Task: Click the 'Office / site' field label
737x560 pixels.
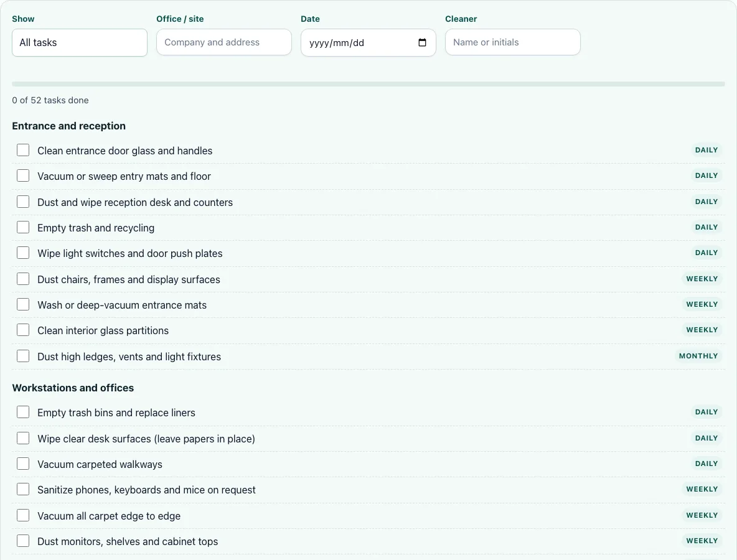Action: point(180,19)
